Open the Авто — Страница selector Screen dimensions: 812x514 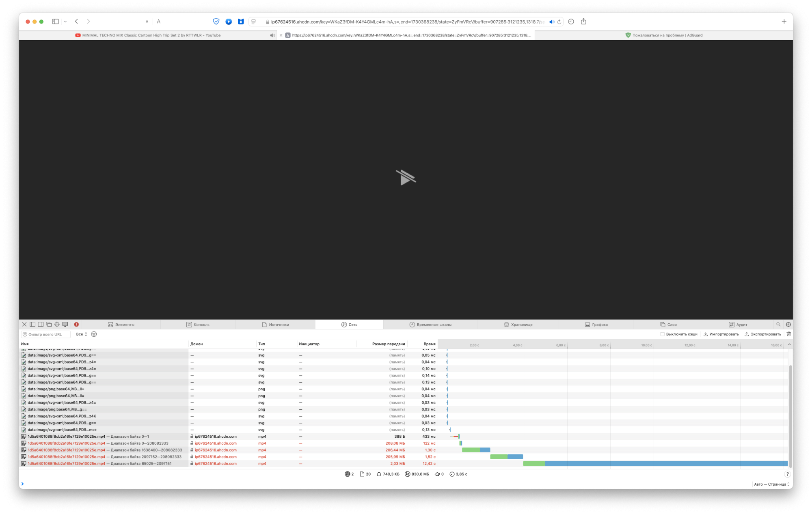[x=771, y=484]
